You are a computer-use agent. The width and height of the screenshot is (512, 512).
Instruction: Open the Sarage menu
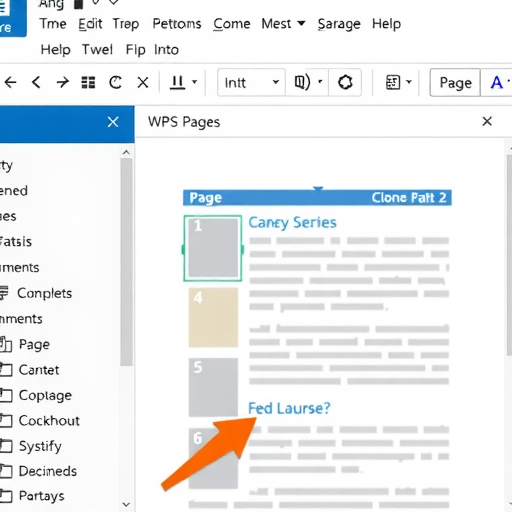coord(339,24)
